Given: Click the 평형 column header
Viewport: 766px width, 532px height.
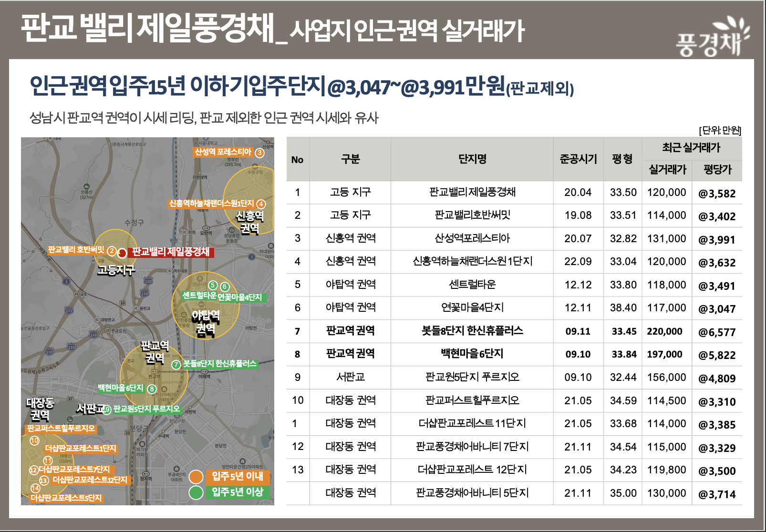Looking at the screenshot, I should [622, 159].
